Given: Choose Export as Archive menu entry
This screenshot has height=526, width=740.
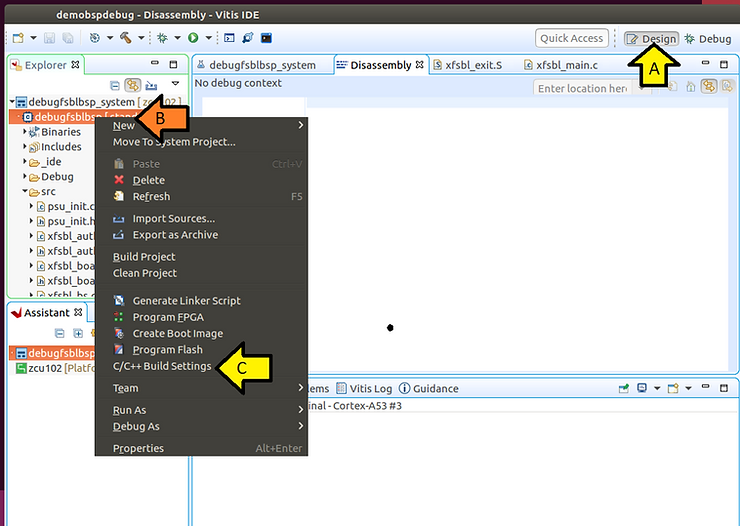Looking at the screenshot, I should pyautogui.click(x=202, y=234).
